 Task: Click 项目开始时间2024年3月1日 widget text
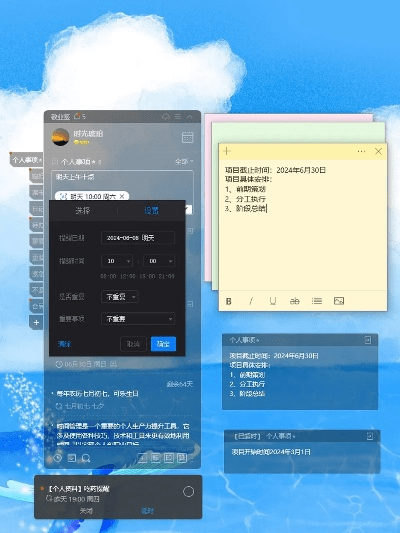(271, 452)
